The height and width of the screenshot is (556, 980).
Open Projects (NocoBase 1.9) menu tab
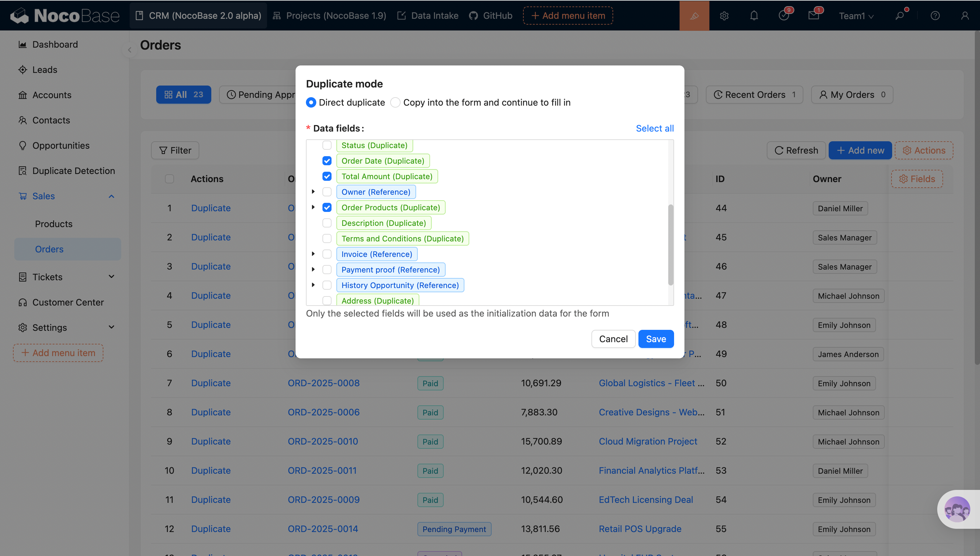(x=330, y=16)
